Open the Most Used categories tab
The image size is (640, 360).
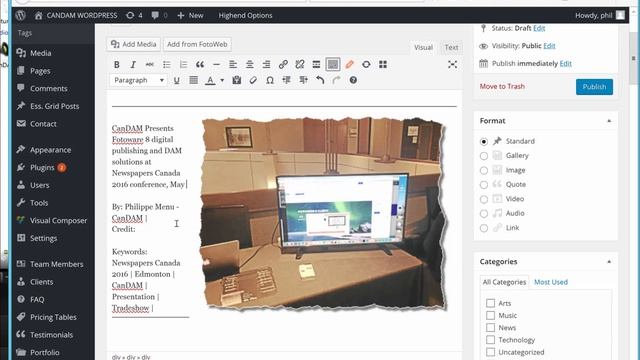(x=551, y=282)
